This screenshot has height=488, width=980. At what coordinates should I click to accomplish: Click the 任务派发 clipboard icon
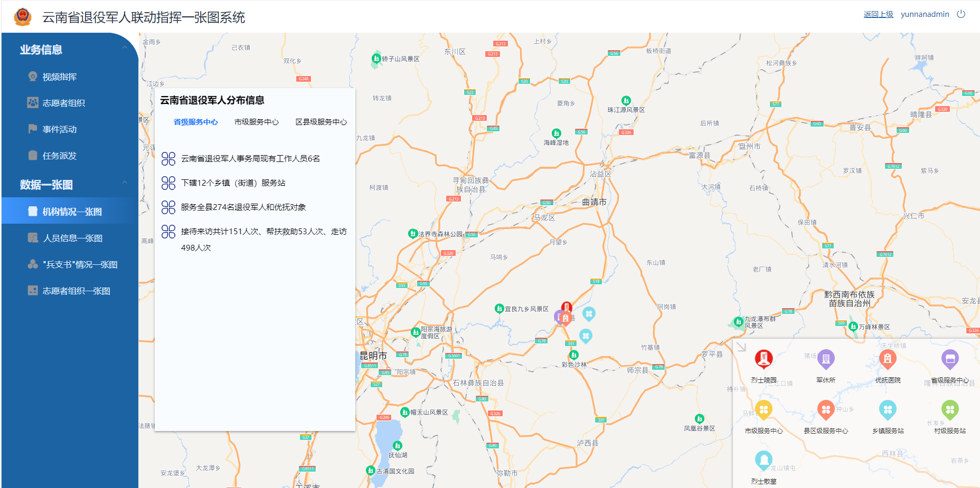33,155
